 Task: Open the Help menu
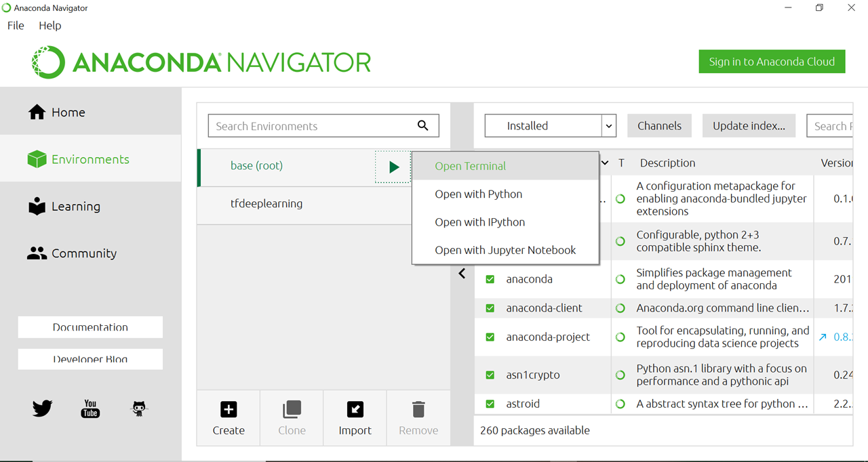(50, 25)
